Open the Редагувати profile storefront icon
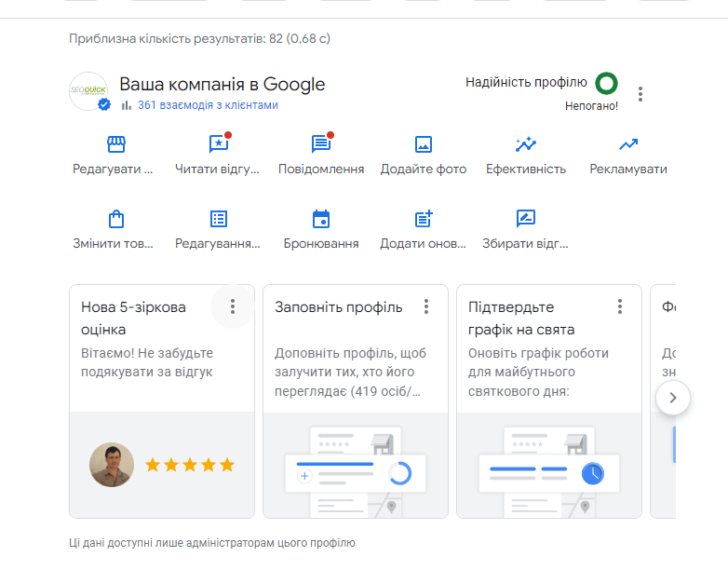 click(x=116, y=144)
